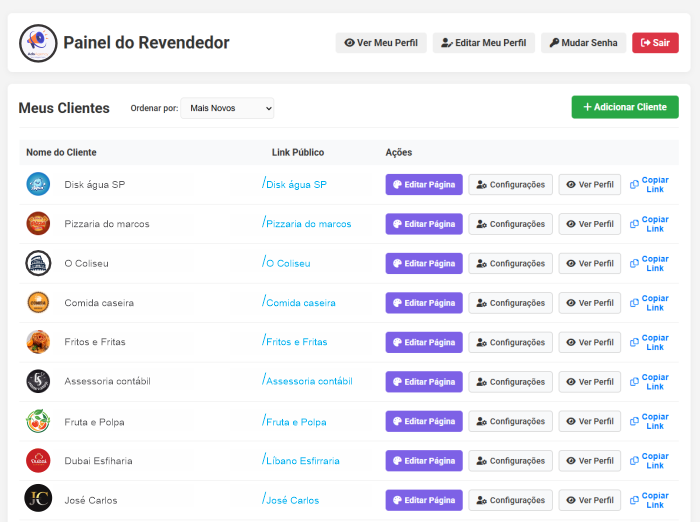
Task: Copy link for Pizzaria do marcos
Action: 650,224
